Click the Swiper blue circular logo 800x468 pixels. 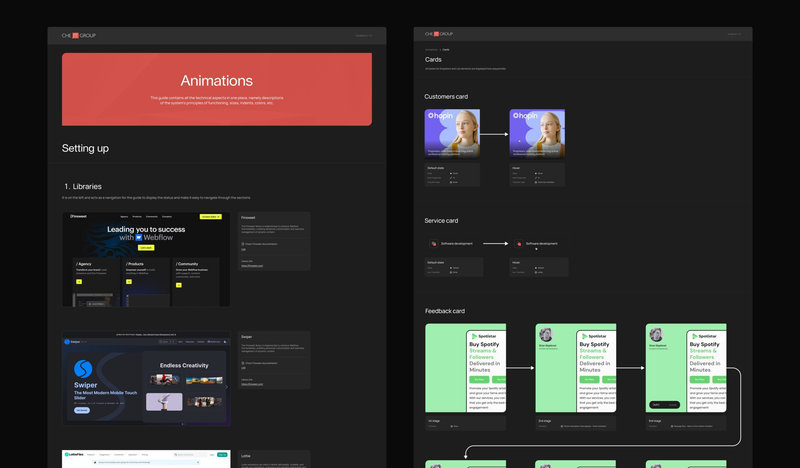[83, 369]
